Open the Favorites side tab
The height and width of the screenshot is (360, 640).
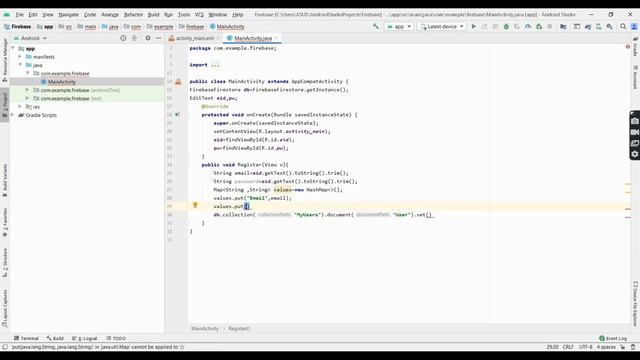5,222
